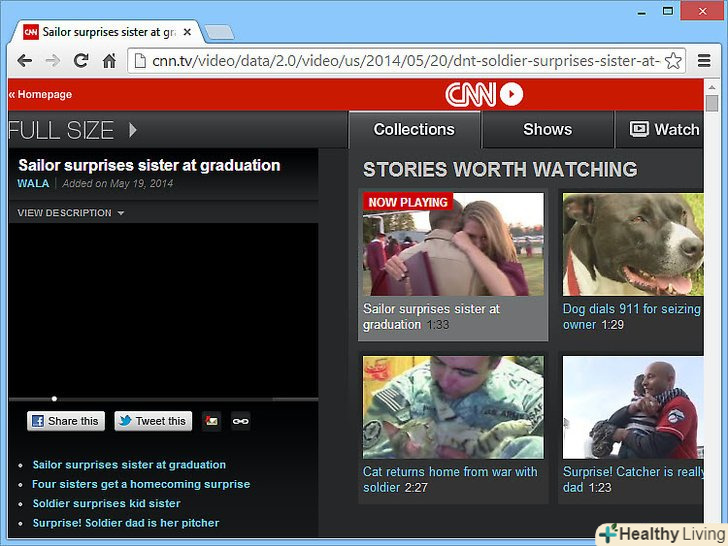Open the Sailor surprises sister at graduation list link
Image resolution: width=728 pixels, height=546 pixels.
(x=129, y=465)
